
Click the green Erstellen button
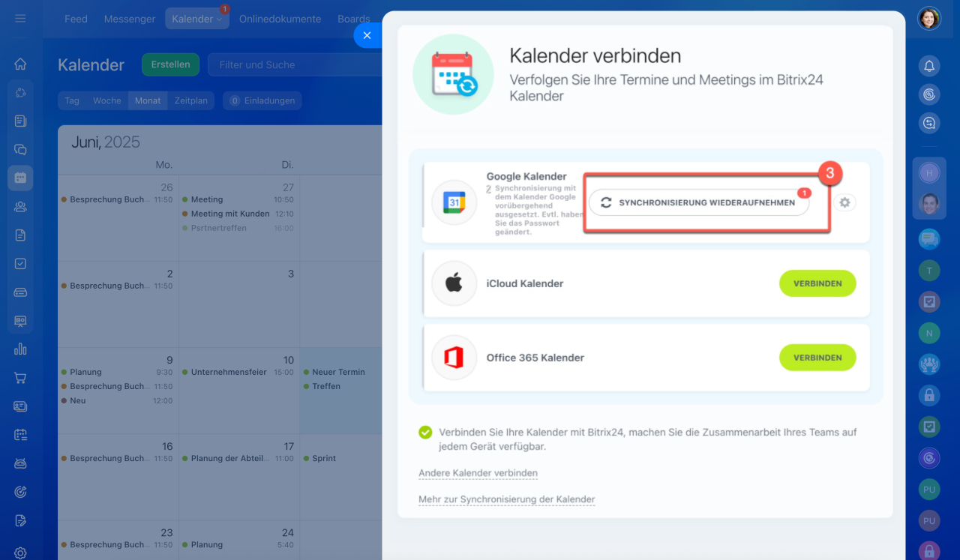(170, 64)
